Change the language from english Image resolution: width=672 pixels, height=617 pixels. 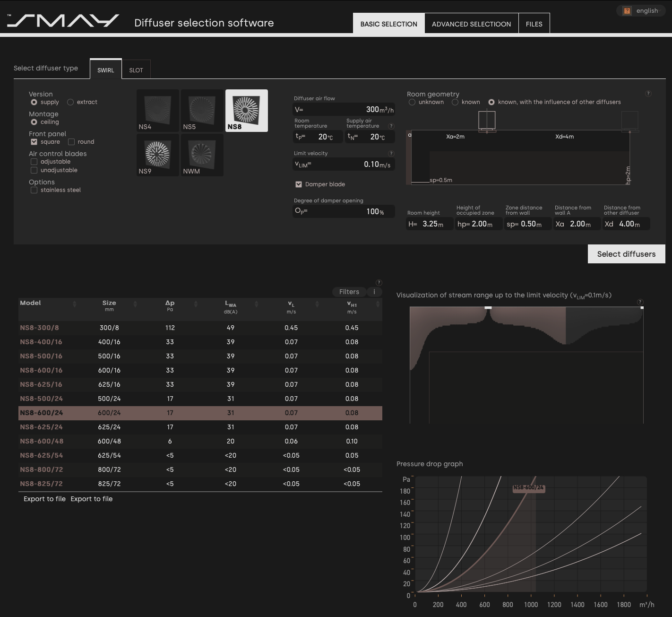[x=642, y=11]
